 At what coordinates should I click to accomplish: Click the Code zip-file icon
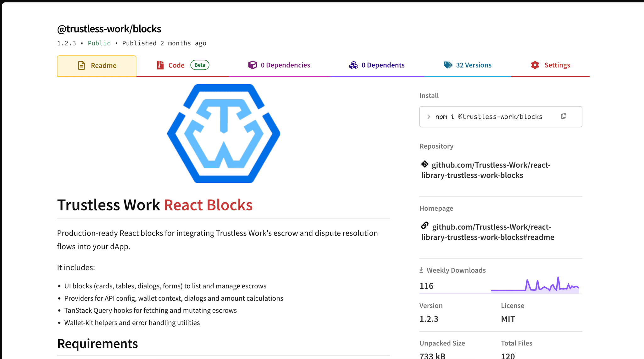pos(160,65)
